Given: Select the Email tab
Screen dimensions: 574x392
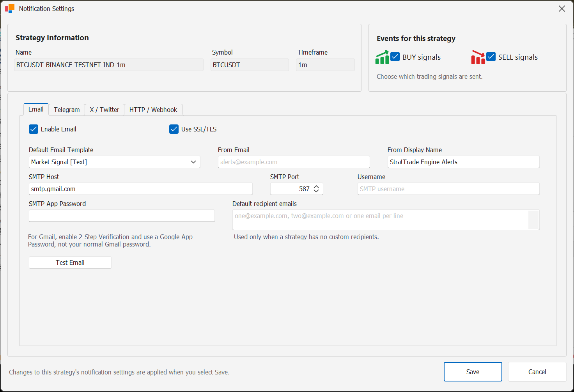Looking at the screenshot, I should click(36, 109).
